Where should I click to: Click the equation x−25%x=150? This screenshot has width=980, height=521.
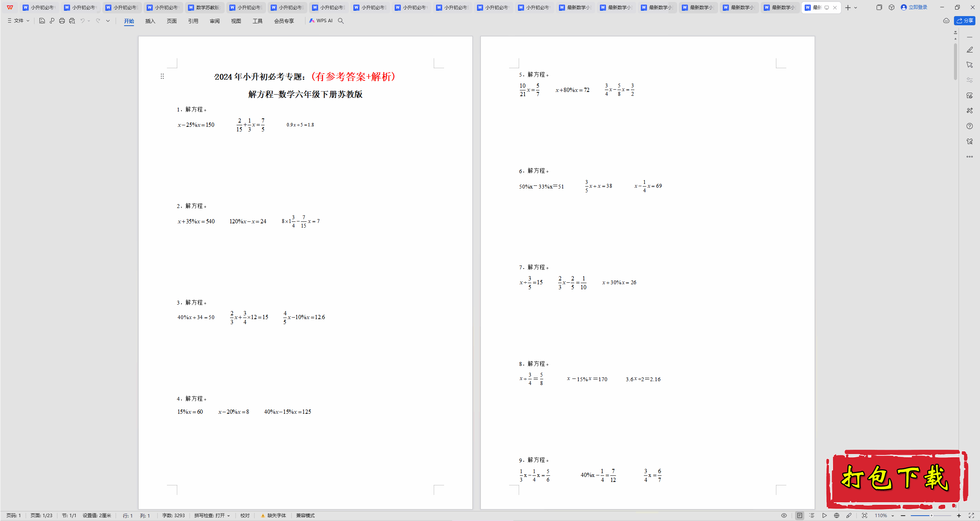196,125
